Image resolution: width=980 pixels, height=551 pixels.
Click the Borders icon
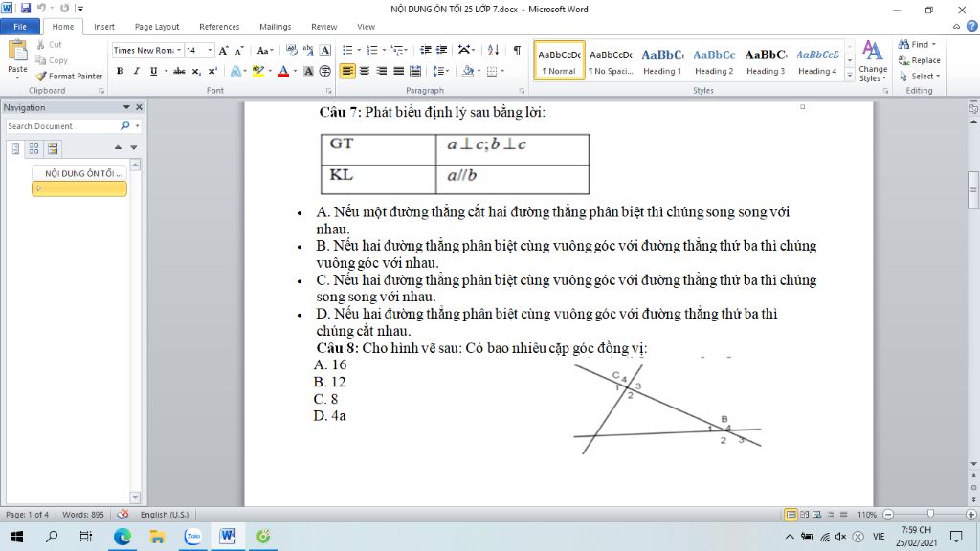(x=492, y=71)
